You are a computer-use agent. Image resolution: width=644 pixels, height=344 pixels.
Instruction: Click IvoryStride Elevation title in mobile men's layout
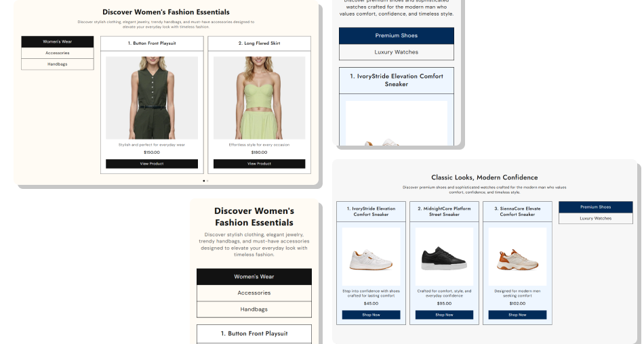pyautogui.click(x=397, y=80)
